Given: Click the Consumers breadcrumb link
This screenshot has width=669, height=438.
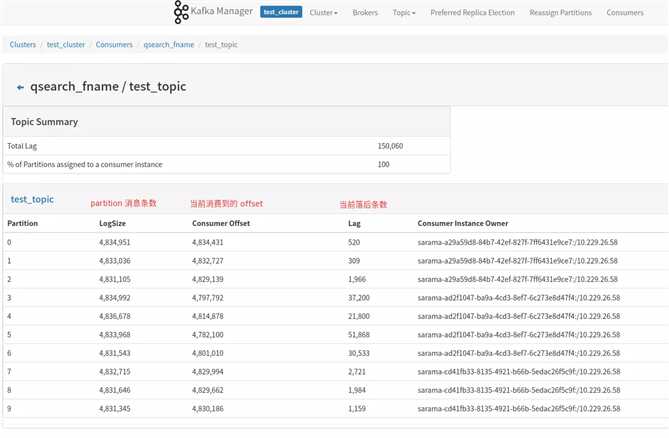Looking at the screenshot, I should [x=114, y=44].
